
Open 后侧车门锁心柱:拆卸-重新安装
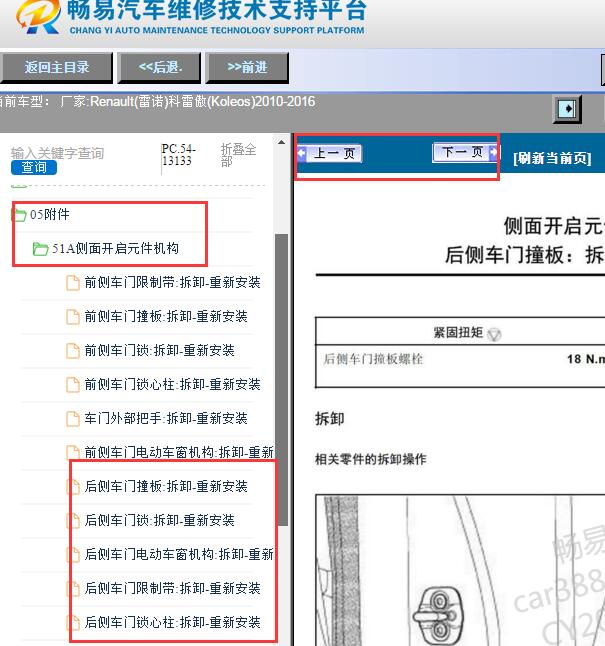pos(172,623)
